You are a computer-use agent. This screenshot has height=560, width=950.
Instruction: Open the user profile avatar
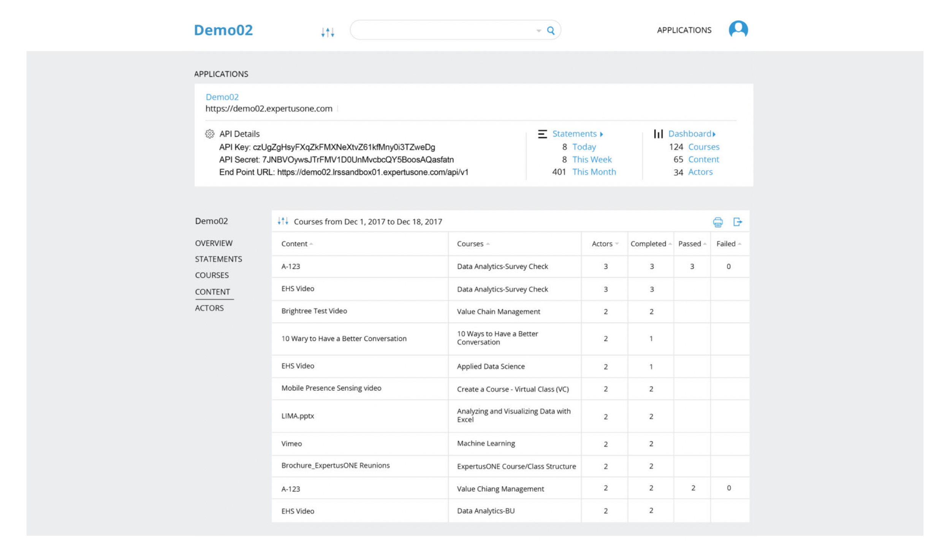738,30
